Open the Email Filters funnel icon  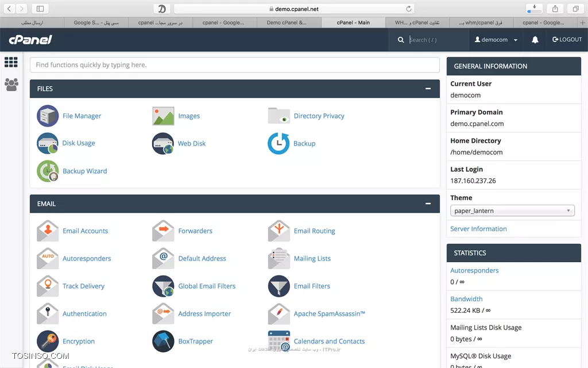click(x=278, y=286)
